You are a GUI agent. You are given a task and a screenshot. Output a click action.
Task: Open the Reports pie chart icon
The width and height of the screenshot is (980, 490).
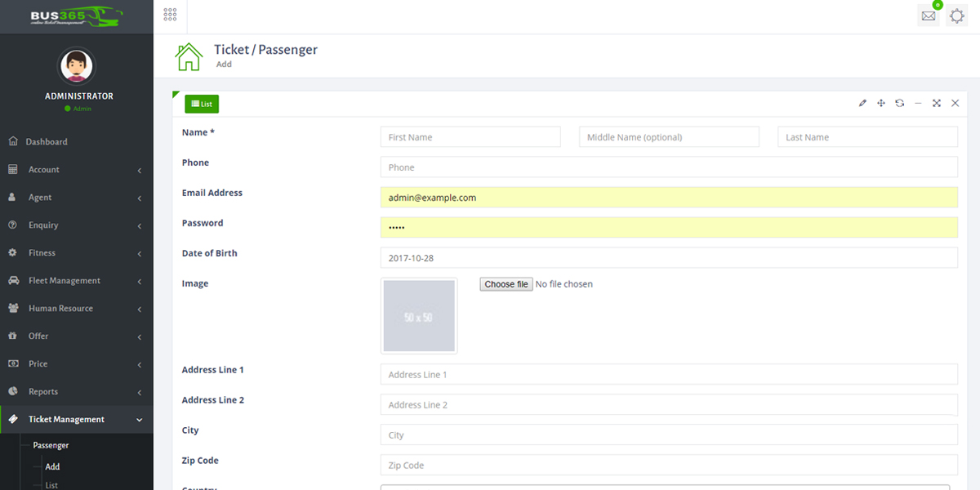point(11,391)
